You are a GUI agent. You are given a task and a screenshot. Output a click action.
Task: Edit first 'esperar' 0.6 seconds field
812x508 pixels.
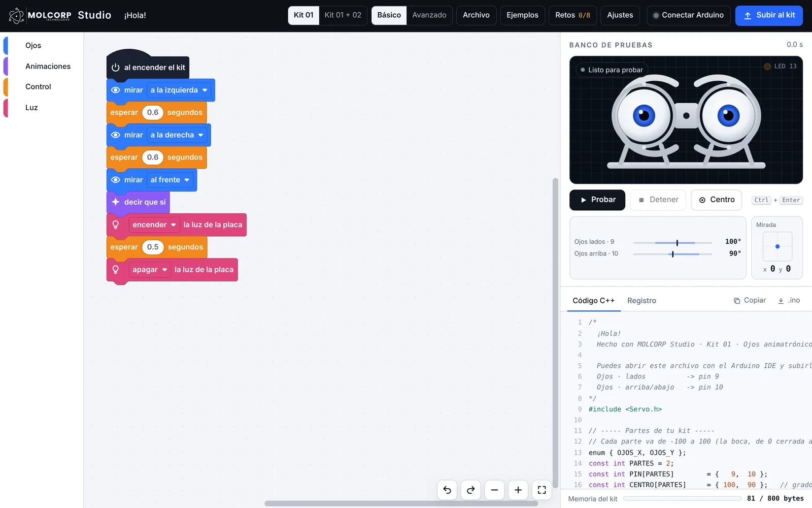point(153,112)
